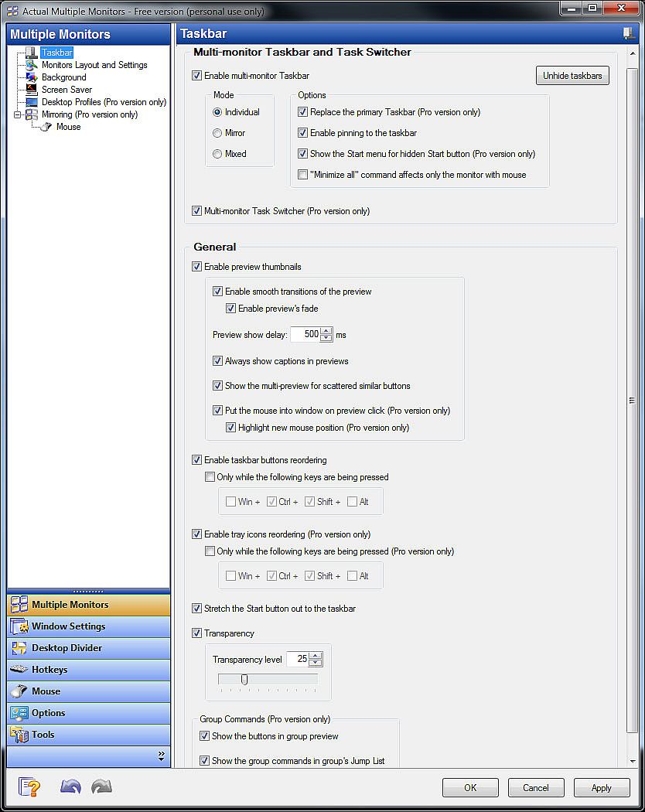Viewport: 645px width, 812px height.
Task: Select the Individual mode radio button
Action: [217, 112]
